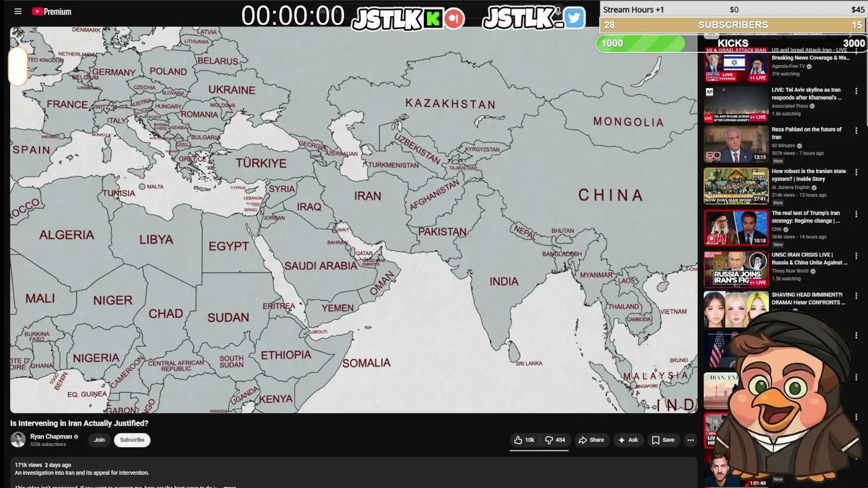Play How Does Iran Work 27:41 thumbnail
Viewport: 868px width, 488px height.
(x=736, y=186)
